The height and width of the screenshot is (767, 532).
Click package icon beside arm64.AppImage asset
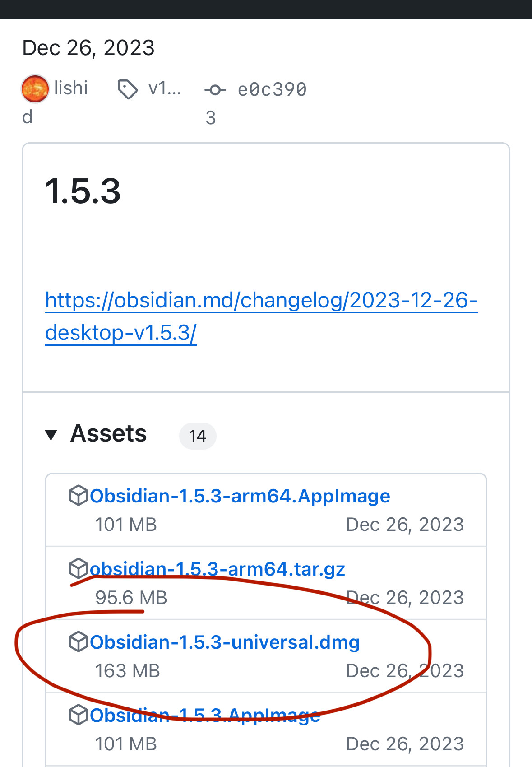click(79, 495)
